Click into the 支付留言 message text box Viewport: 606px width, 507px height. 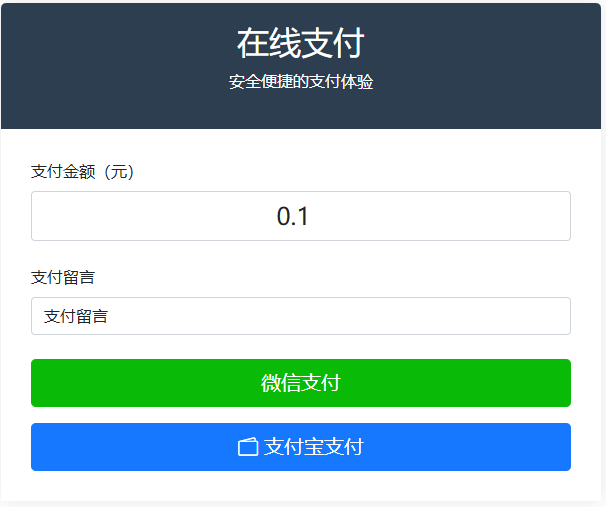point(300,316)
